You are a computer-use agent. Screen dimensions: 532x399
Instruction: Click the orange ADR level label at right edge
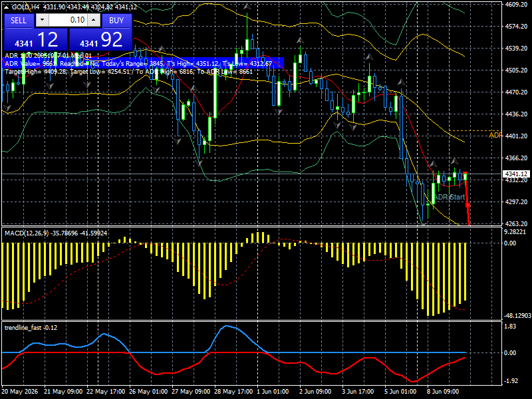495,136
